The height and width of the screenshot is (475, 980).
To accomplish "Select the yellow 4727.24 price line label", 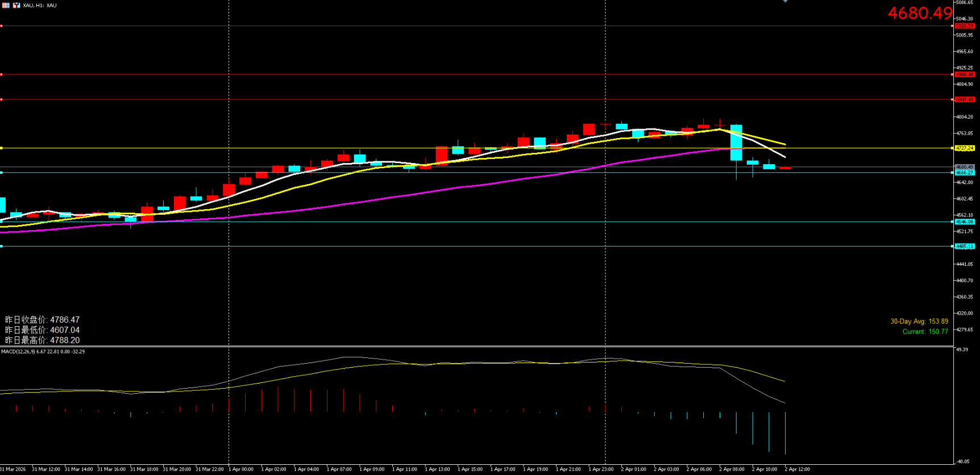I will tap(964, 148).
